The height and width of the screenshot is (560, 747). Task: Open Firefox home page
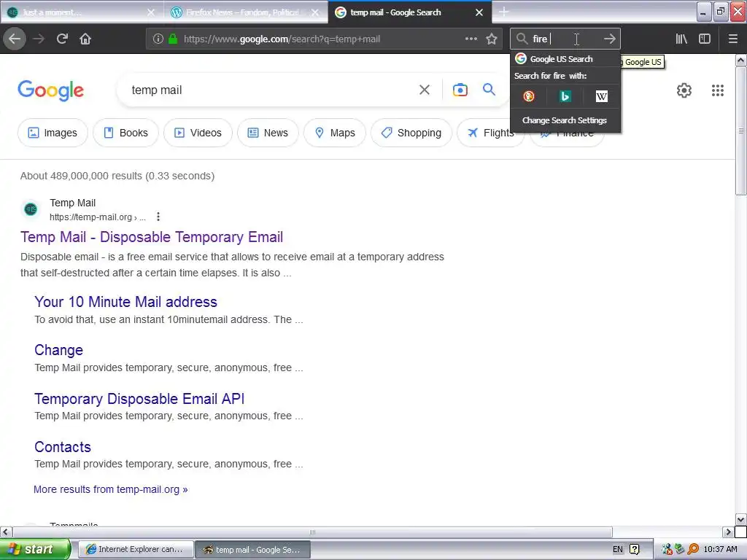pyautogui.click(x=85, y=39)
